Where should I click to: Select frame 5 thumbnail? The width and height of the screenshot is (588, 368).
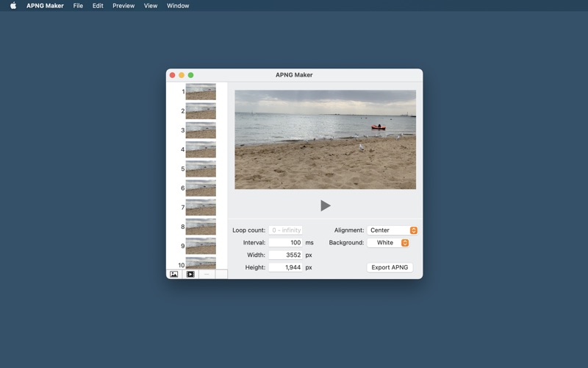(x=201, y=169)
